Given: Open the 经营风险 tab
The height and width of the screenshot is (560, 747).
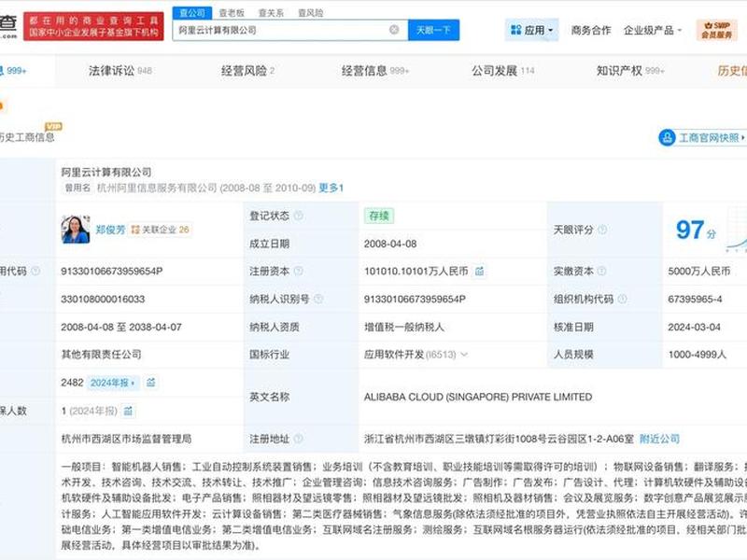Looking at the screenshot, I should 247,71.
